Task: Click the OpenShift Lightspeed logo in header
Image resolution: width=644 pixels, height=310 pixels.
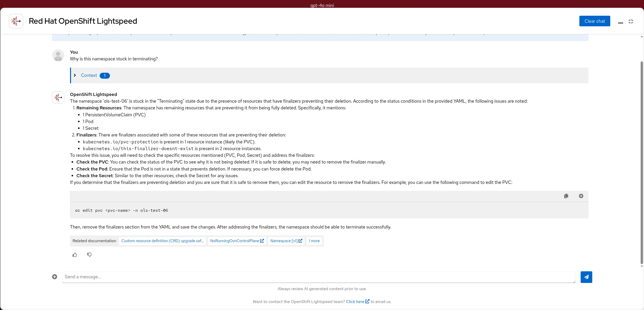Action: tap(16, 21)
